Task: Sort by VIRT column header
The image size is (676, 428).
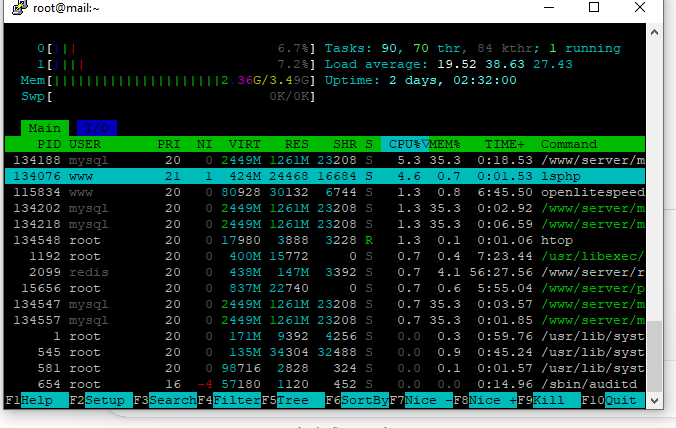Action: coord(244,144)
